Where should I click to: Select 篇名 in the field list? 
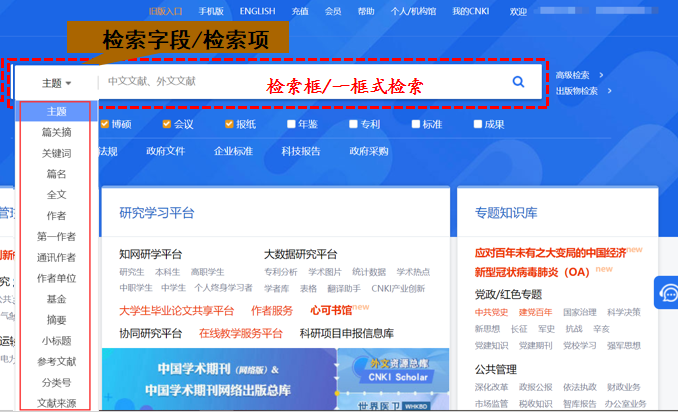click(x=56, y=174)
